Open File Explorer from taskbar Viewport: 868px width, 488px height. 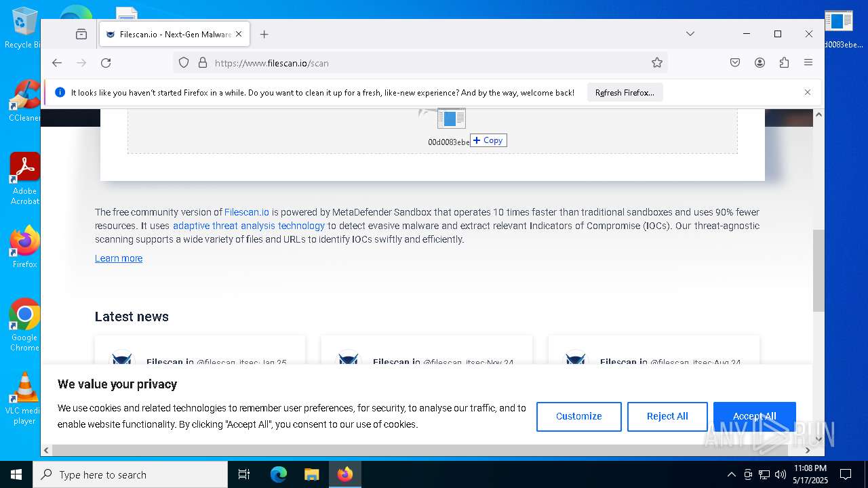311,474
